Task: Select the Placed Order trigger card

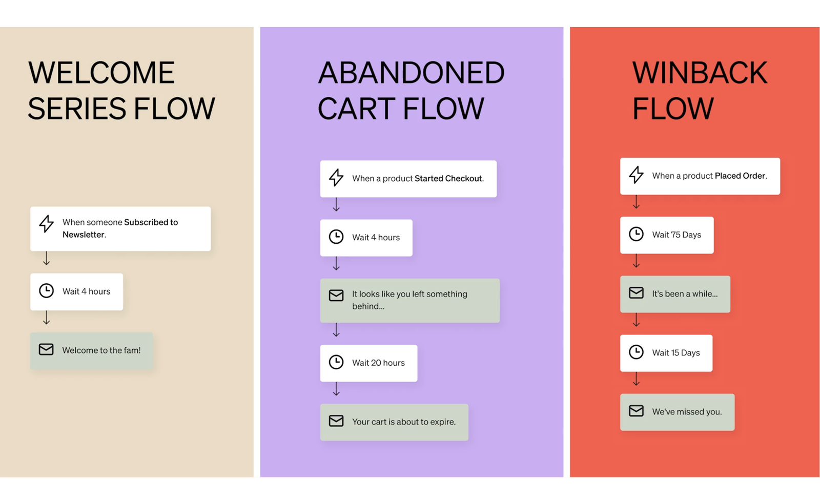Action: [700, 176]
